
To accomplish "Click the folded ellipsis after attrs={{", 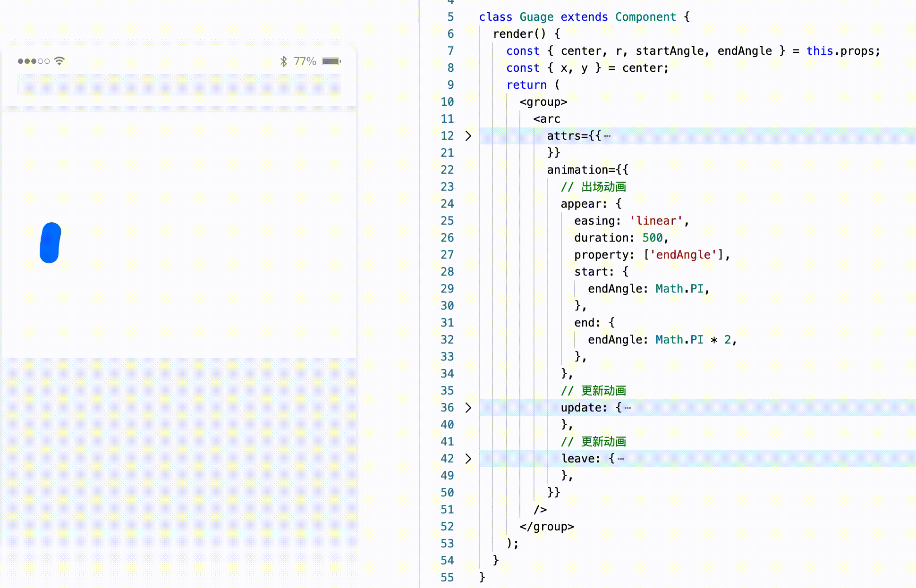I will click(x=607, y=136).
